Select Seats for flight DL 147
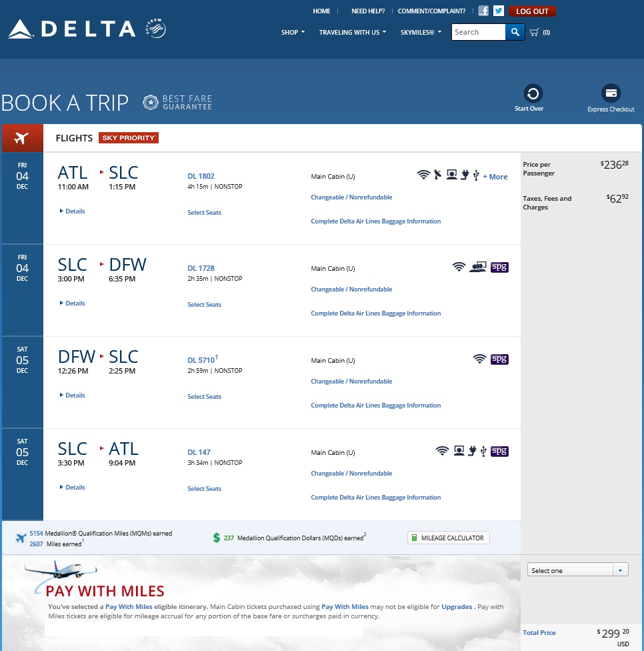 click(x=204, y=489)
